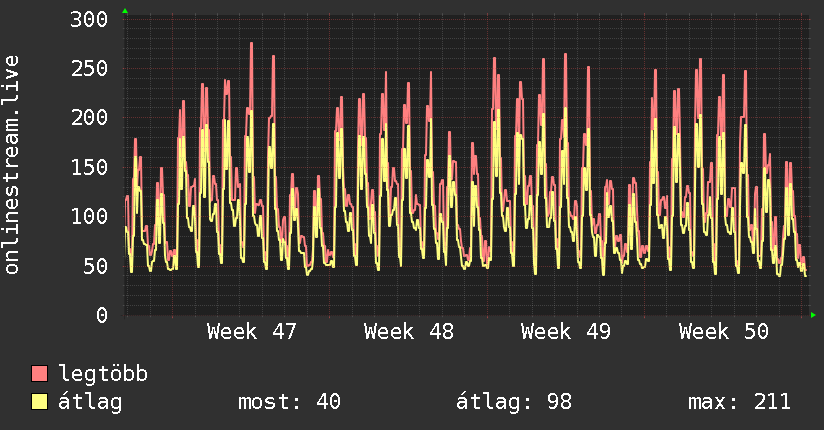Select the 'max: 211' statistic
824x430 pixels.
pyautogui.click(x=739, y=402)
